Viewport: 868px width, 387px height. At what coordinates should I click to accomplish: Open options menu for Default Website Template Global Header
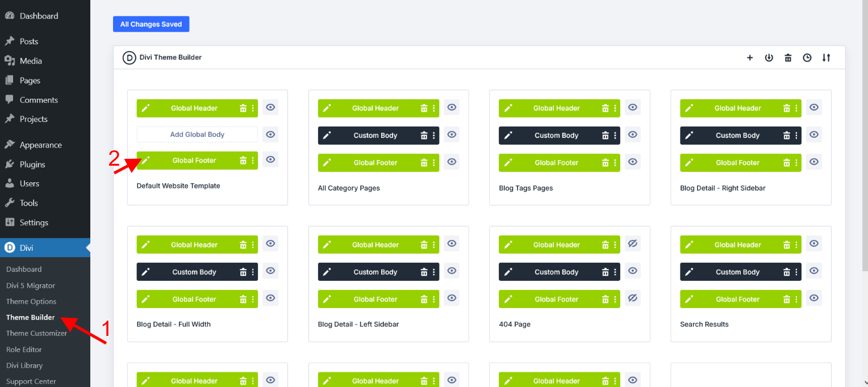click(253, 108)
